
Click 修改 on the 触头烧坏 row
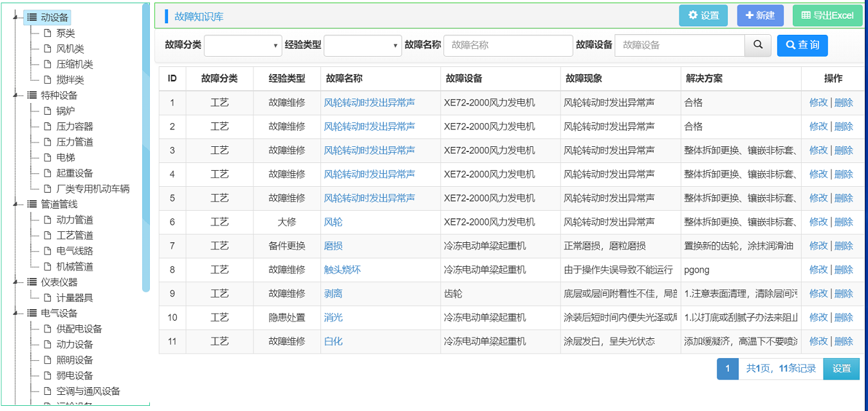pos(818,269)
